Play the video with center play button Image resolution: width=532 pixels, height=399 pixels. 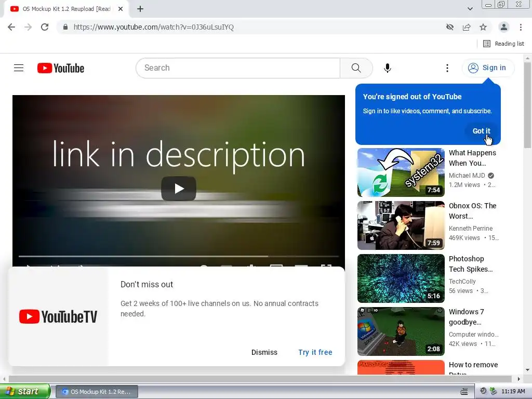coord(179,188)
